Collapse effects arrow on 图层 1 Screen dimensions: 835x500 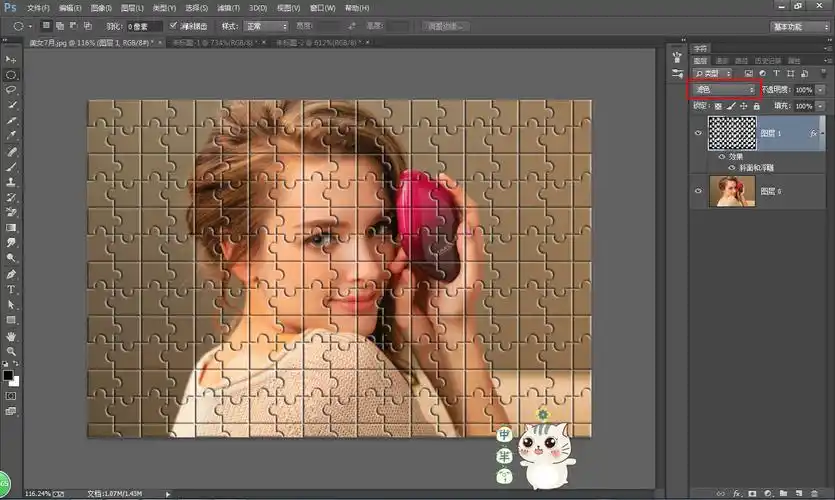pos(822,133)
